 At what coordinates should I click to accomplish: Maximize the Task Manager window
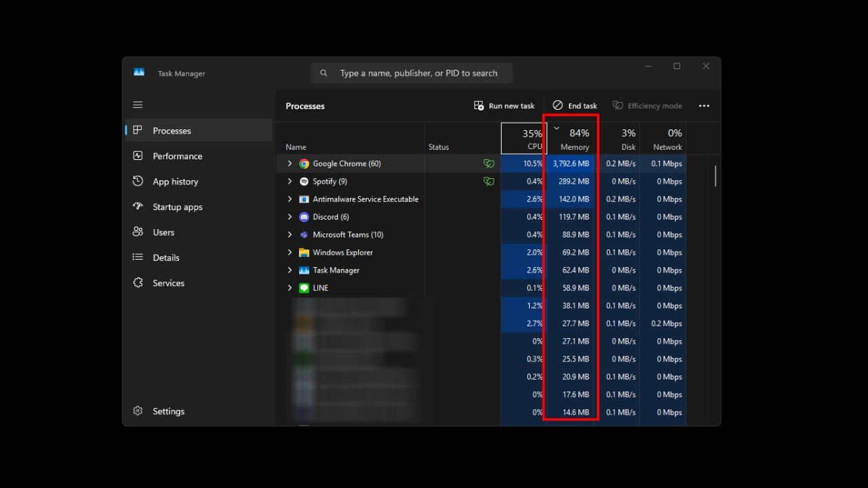(677, 66)
